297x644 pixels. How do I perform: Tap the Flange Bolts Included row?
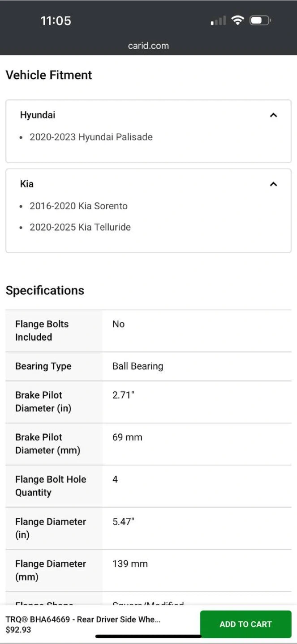pos(148,330)
